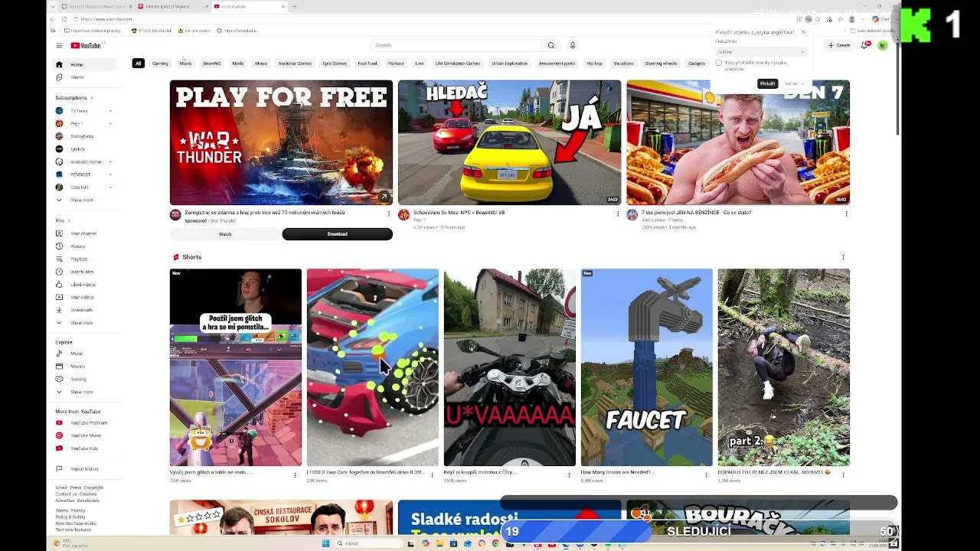This screenshot has width=980, height=551.
Task: Open YouTube notifications bell
Action: coord(865,45)
